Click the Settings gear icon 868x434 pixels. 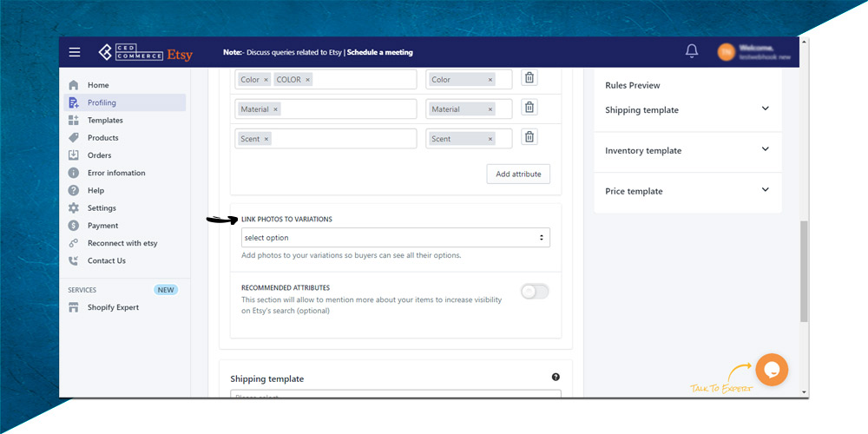(74, 208)
